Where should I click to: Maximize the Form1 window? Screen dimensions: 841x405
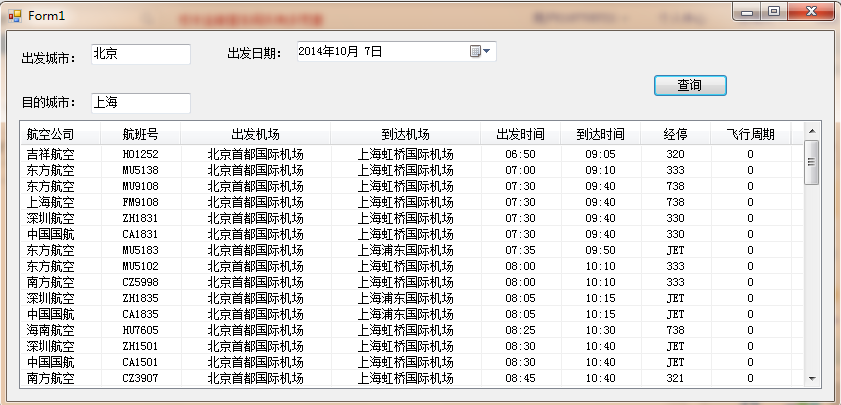[773, 12]
